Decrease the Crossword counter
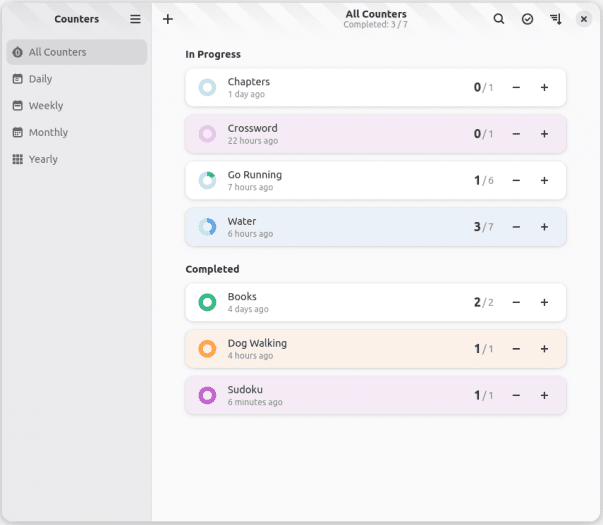603x525 pixels. 516,134
